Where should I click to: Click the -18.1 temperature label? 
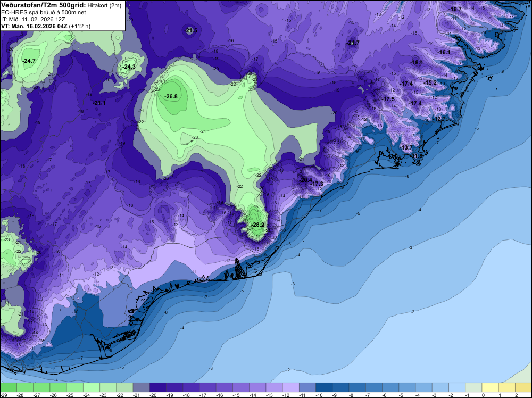coord(417,62)
